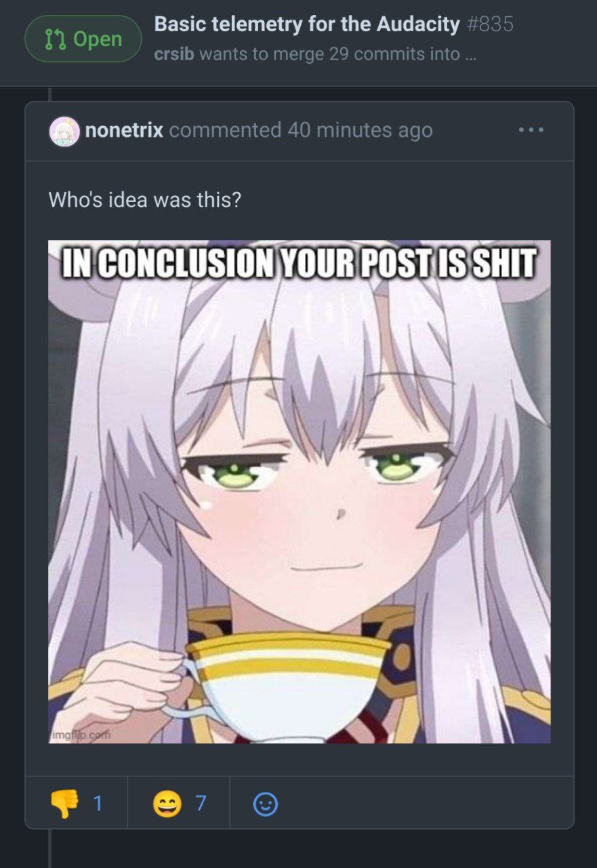Screen dimensions: 597x868
Task: Click the pull request icon in Open badge
Action: pos(54,39)
